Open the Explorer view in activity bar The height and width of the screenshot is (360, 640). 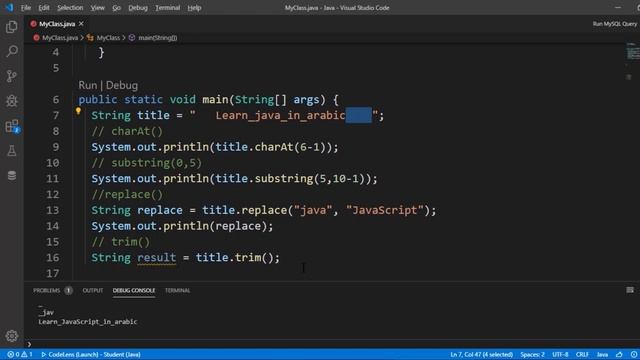point(11,27)
